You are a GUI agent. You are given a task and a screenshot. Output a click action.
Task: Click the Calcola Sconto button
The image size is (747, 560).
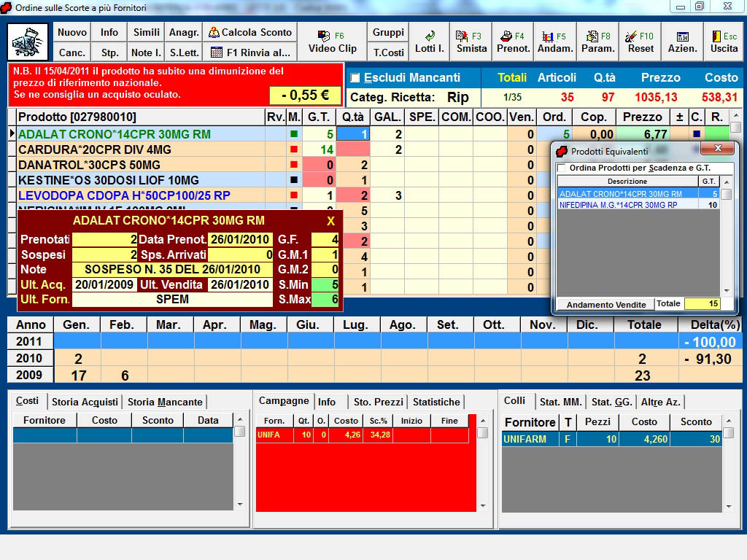[249, 32]
